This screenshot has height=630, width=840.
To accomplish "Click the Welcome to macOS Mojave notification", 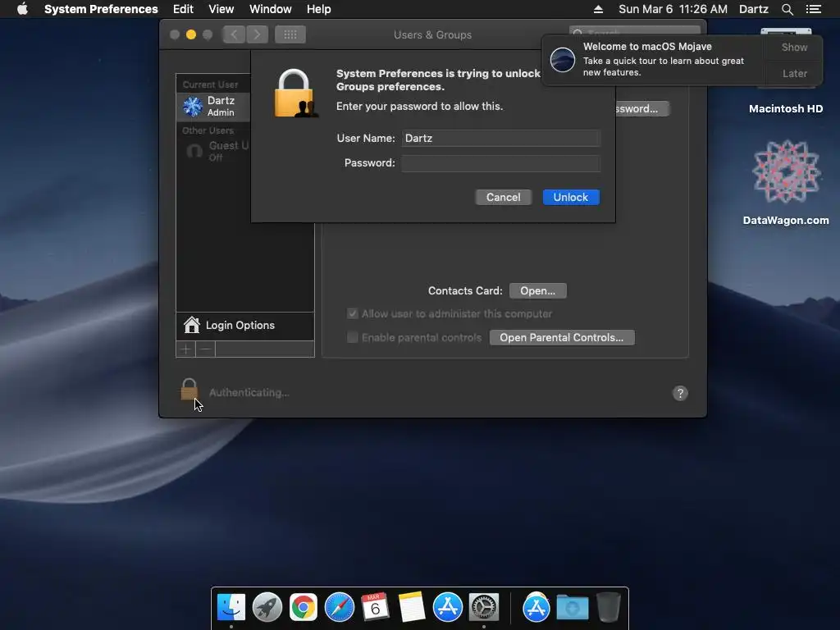I will (x=654, y=59).
